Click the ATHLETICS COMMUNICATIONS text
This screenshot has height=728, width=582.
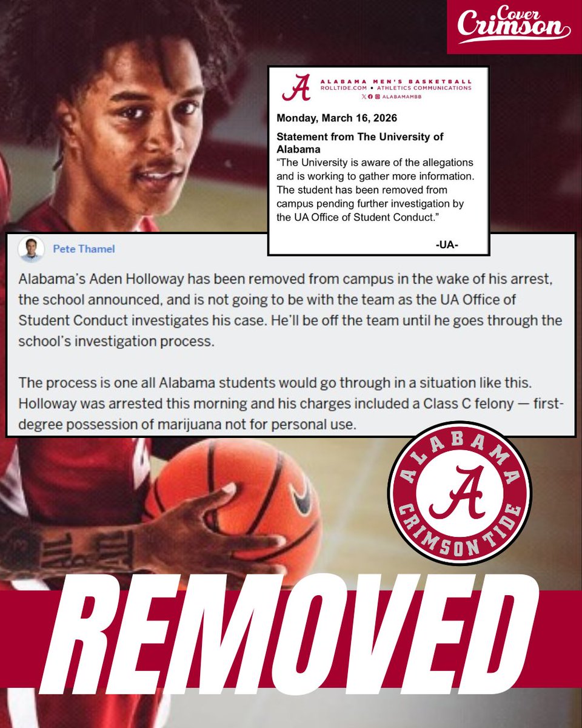424,88
